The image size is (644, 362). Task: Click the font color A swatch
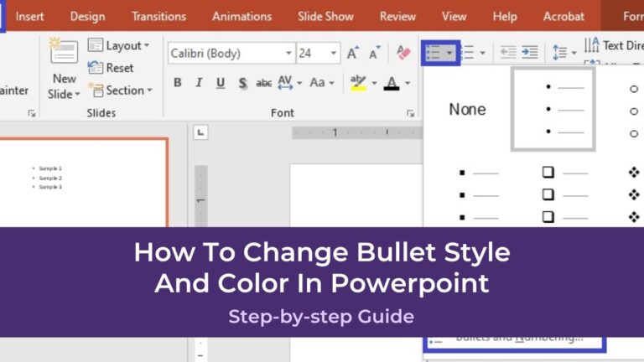(x=391, y=83)
